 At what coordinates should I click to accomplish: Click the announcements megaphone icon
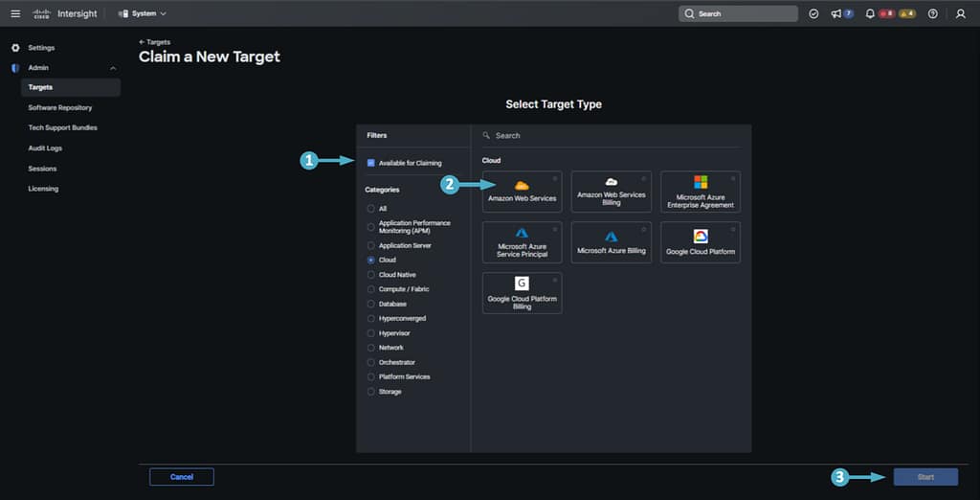[x=836, y=13]
